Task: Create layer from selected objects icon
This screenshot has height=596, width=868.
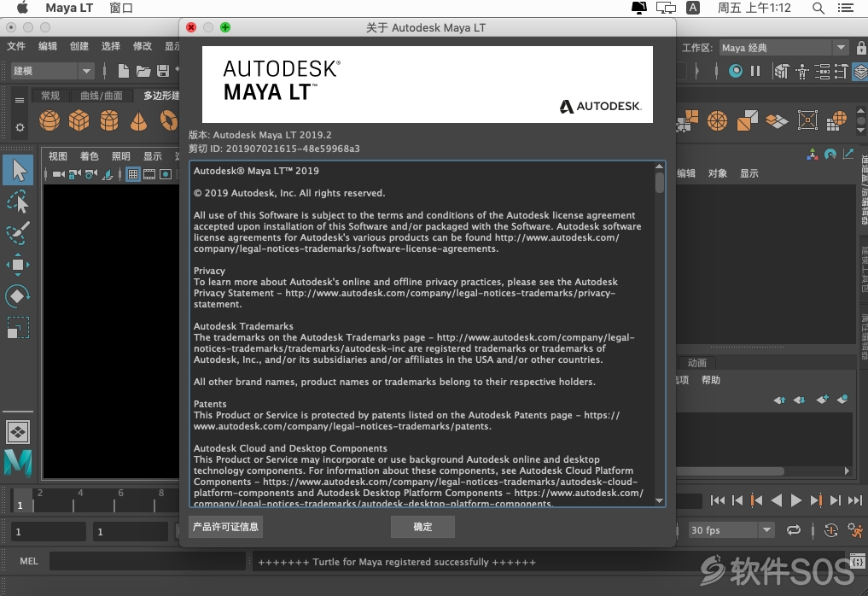Action: (x=842, y=399)
